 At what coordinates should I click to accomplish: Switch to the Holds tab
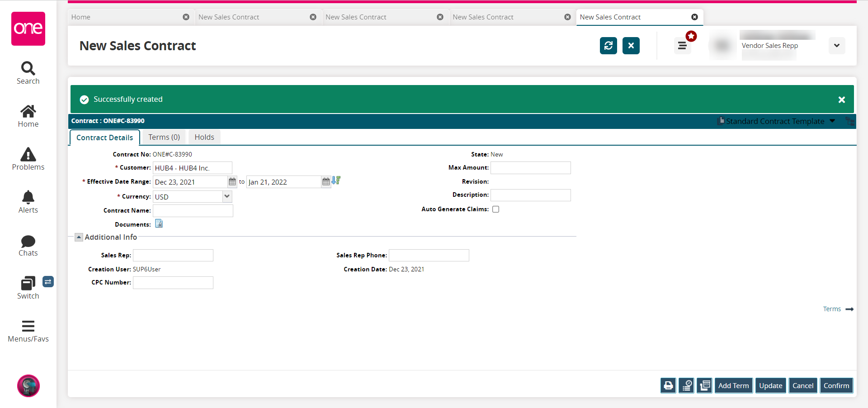[204, 137]
